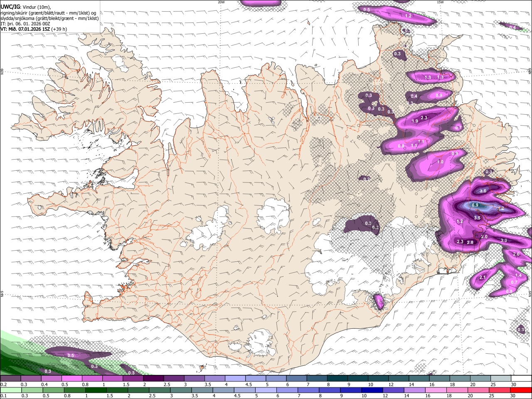The width and height of the screenshot is (532, 399).
Task: Click the 3.5 precipitation value label
Action: (x=477, y=218)
